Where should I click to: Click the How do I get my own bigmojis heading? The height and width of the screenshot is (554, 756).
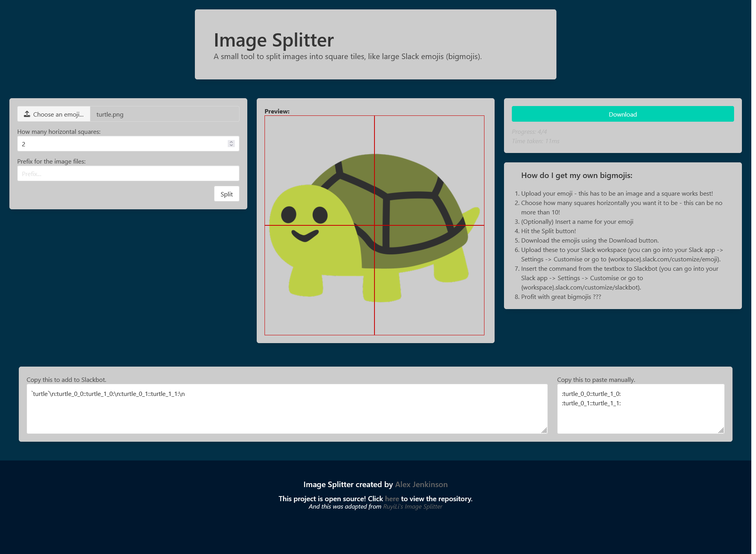pos(576,175)
